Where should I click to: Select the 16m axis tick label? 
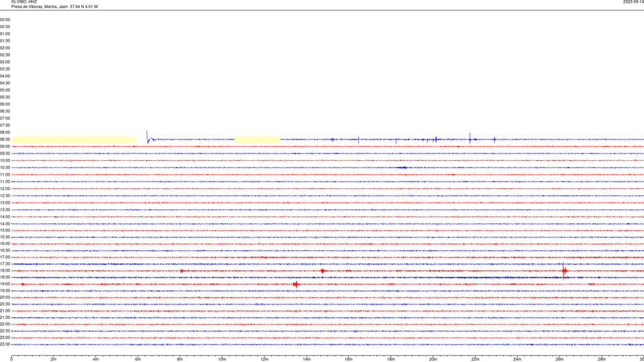point(349,359)
